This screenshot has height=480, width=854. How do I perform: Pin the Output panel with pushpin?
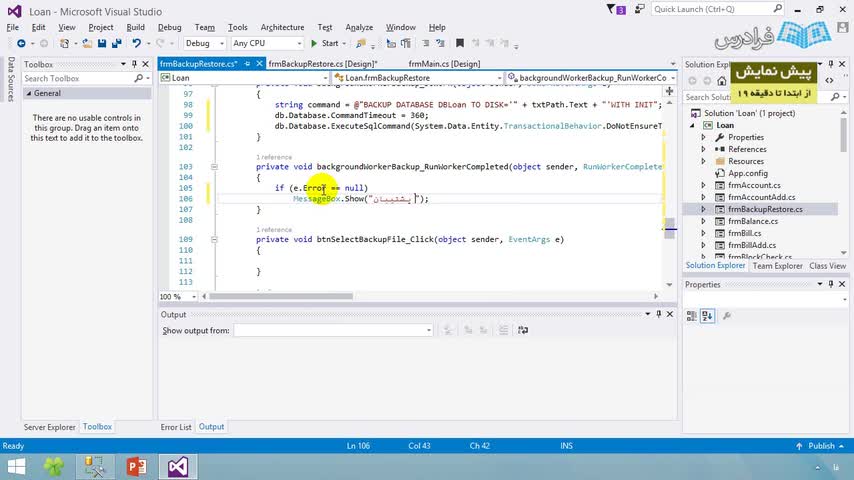coord(658,314)
